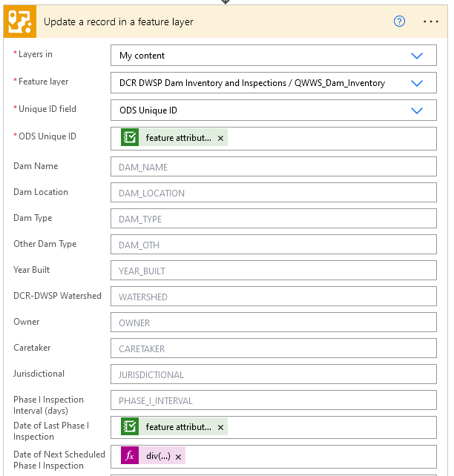454x476 pixels.
Task: Click the Jurisdictional input field
Action: pyautogui.click(x=273, y=374)
